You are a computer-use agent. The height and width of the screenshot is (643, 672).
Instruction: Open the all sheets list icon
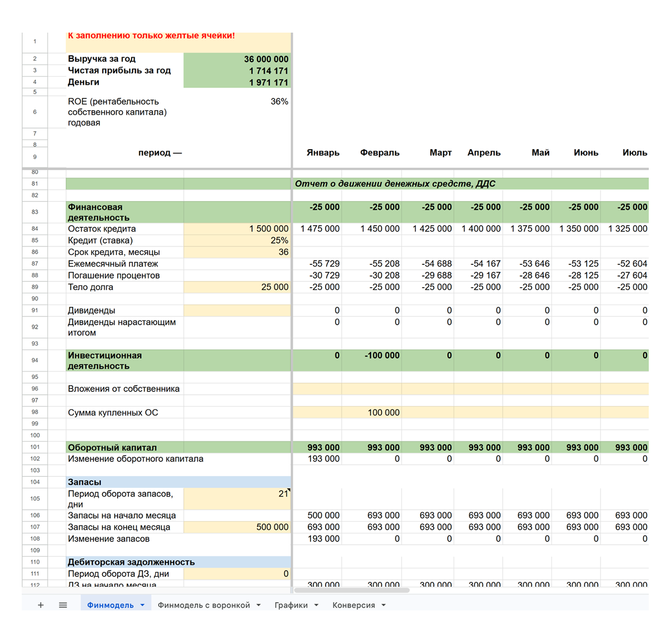pos(63,605)
